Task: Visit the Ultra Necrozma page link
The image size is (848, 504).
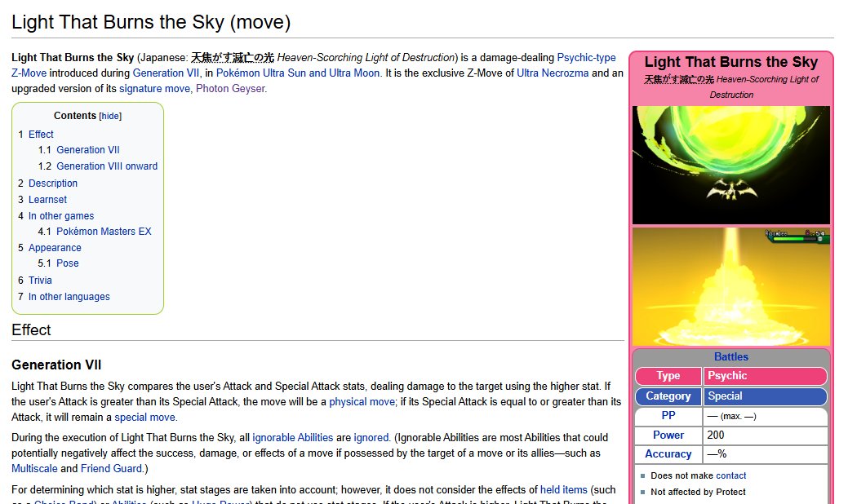Action: tap(553, 73)
